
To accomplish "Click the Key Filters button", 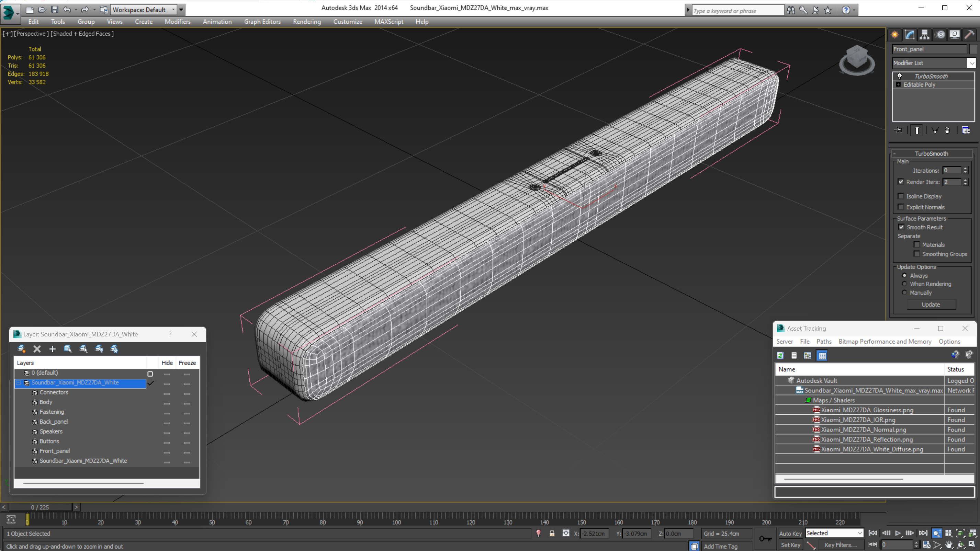I will tap(841, 545).
